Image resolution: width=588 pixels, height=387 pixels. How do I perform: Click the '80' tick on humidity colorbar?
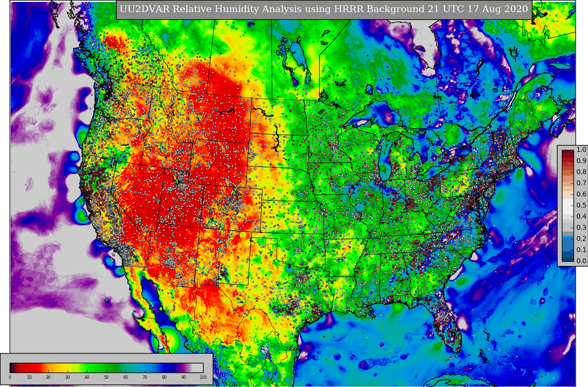164,377
